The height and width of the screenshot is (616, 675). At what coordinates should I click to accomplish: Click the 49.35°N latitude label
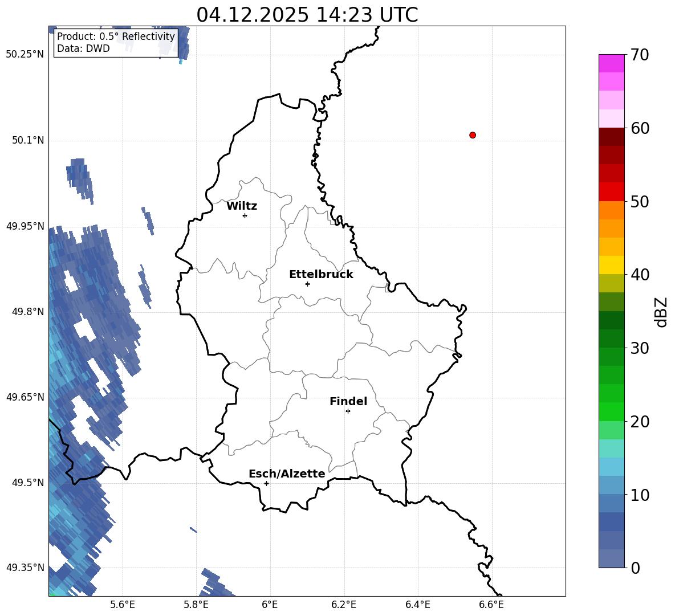click(25, 568)
